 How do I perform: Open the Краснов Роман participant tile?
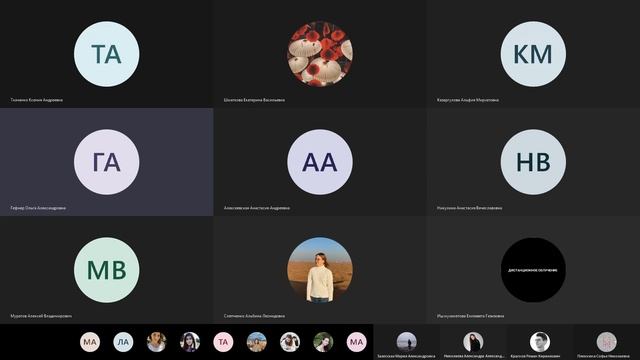[540, 342]
